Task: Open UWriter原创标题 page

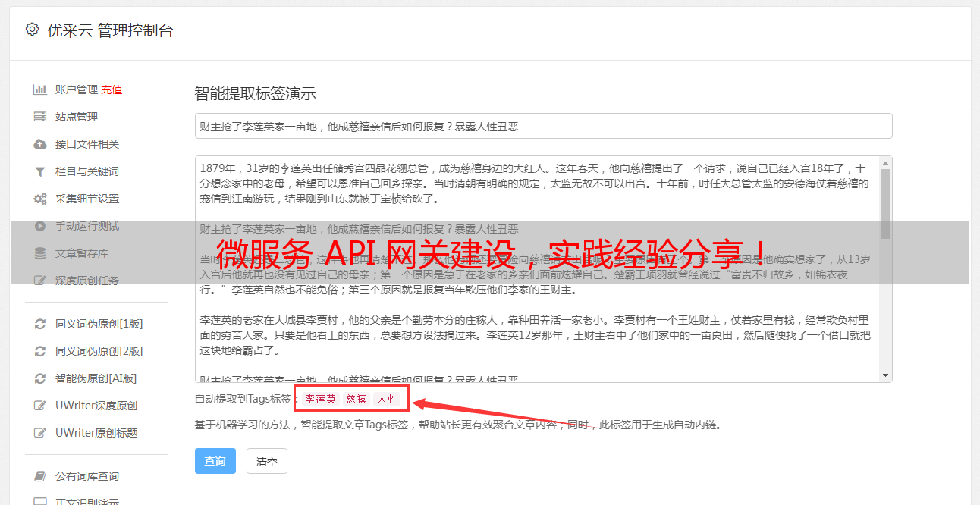Action: (96, 433)
